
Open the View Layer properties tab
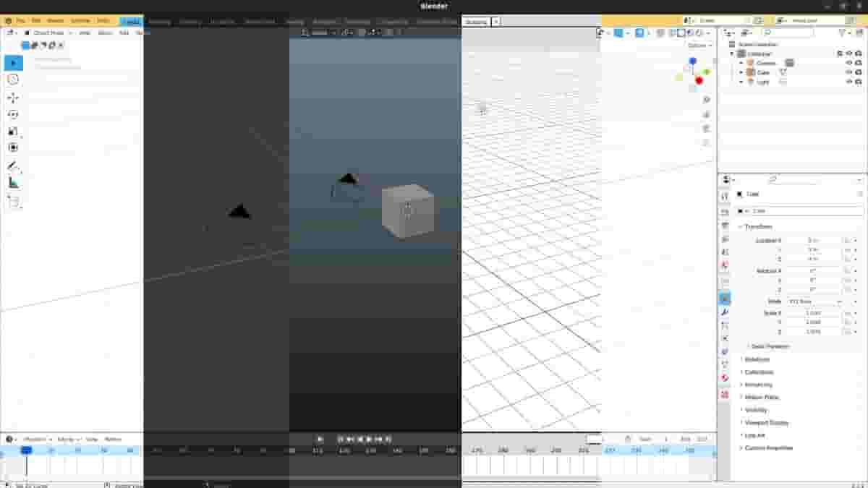[x=725, y=239]
